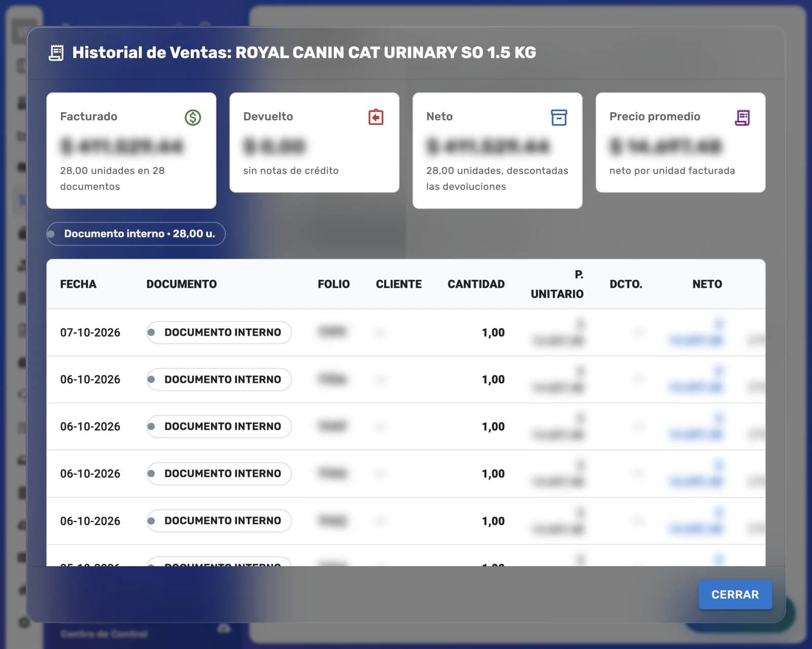This screenshot has width=812, height=649.
Task: Click the NETO column header
Action: (x=707, y=284)
